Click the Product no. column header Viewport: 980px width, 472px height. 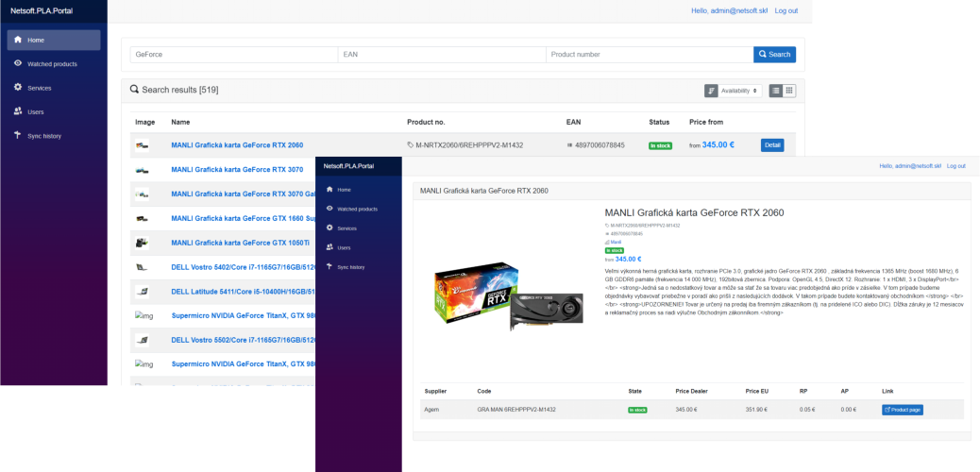[426, 122]
